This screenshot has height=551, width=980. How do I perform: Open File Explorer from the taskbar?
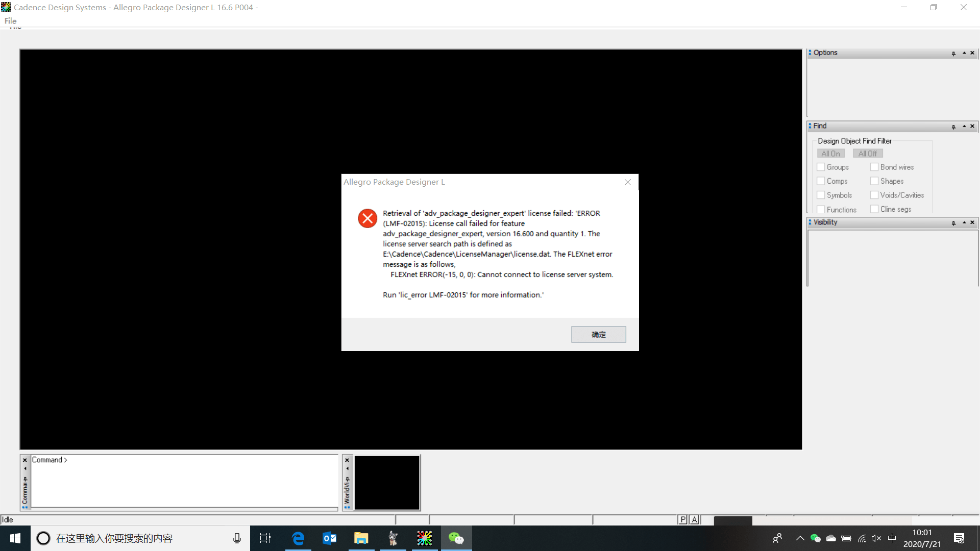pos(361,538)
